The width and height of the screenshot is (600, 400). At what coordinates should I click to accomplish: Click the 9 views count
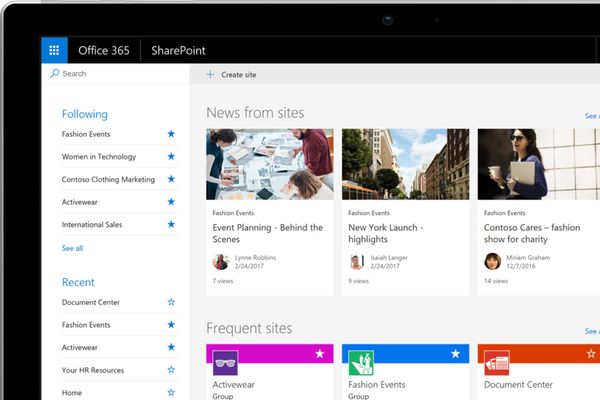pos(359,281)
